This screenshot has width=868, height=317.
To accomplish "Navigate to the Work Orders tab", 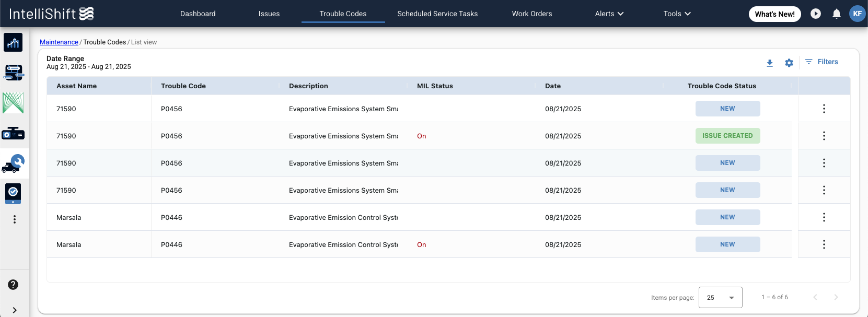I will point(532,14).
